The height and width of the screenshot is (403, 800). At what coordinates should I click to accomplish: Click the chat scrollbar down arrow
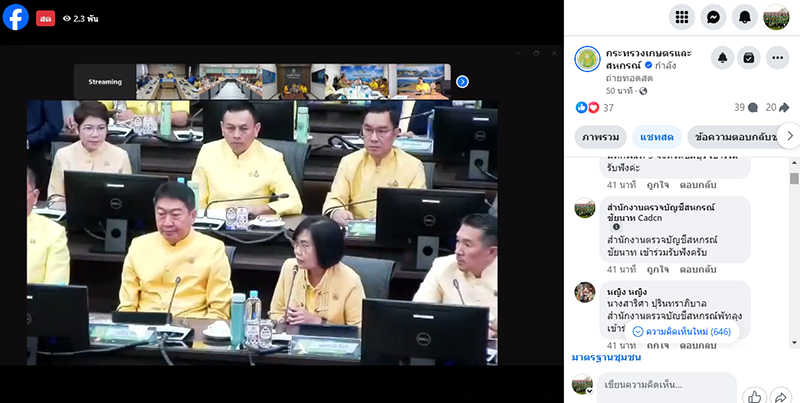[x=794, y=342]
